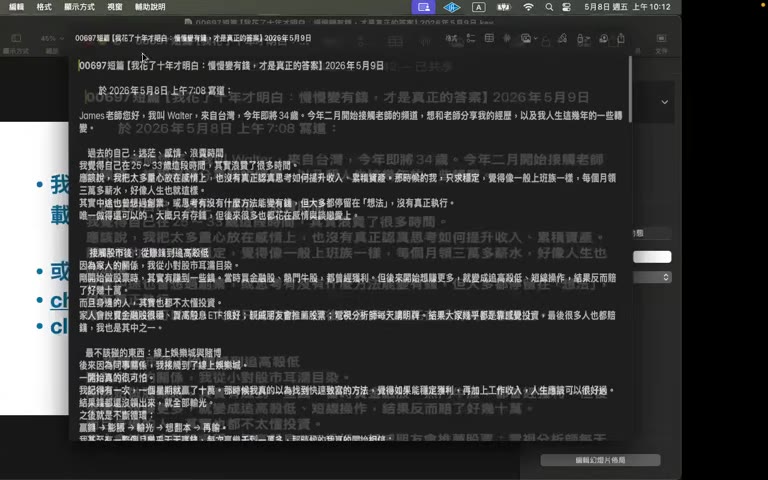Click the line 因為家人的關係，我從小對股市耳濡目染

point(159,265)
